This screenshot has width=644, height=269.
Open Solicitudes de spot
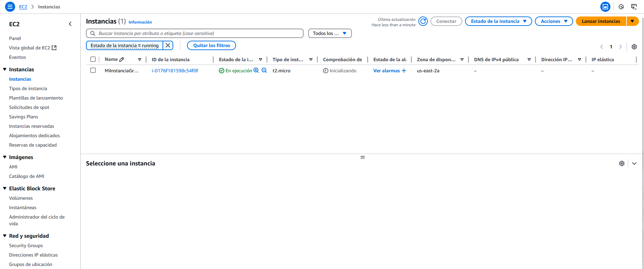click(29, 107)
